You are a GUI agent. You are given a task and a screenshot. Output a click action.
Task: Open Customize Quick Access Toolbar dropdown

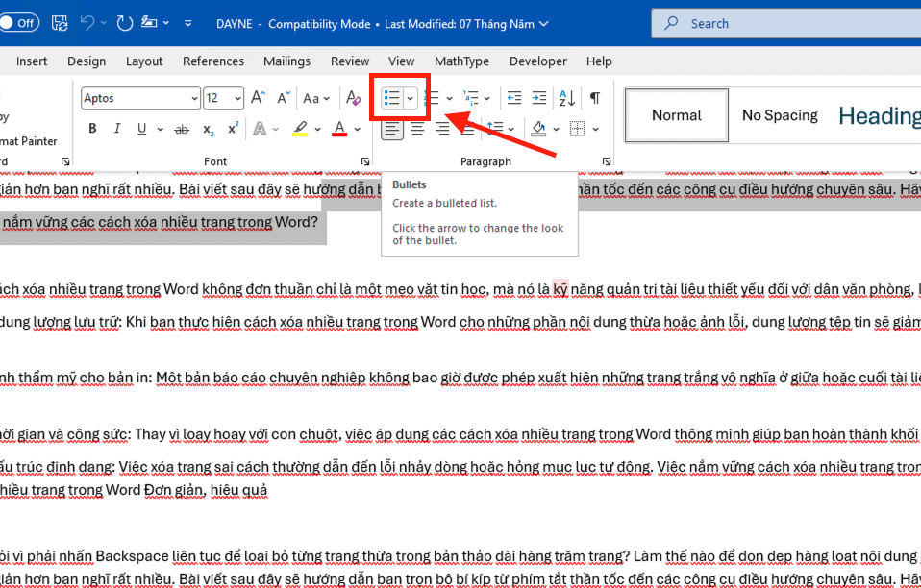[188, 23]
